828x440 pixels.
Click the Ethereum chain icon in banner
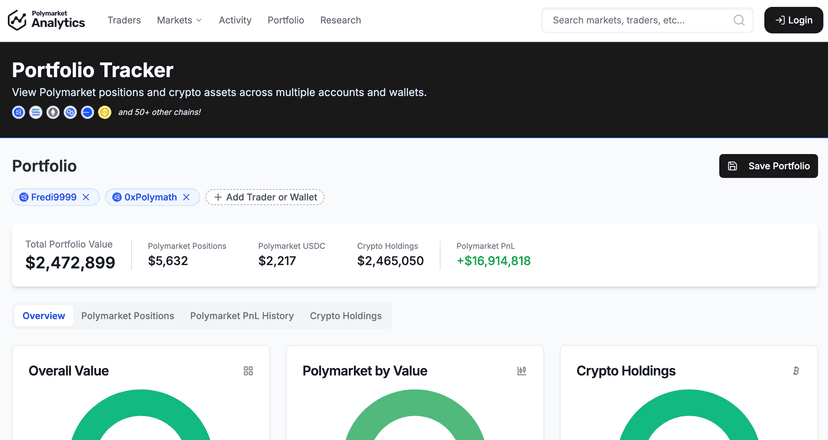[x=53, y=113]
